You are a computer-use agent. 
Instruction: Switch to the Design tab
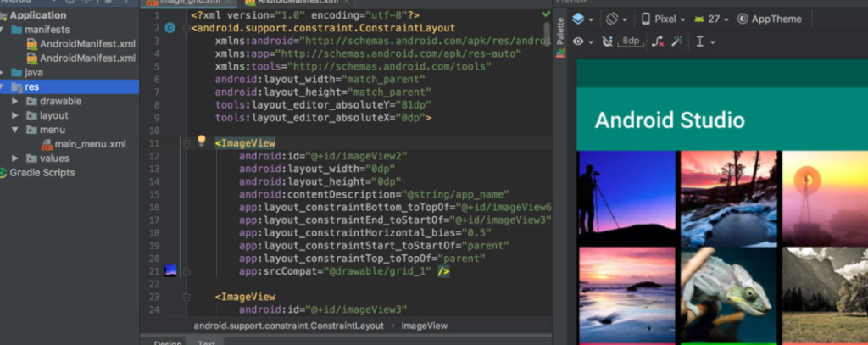point(168,342)
